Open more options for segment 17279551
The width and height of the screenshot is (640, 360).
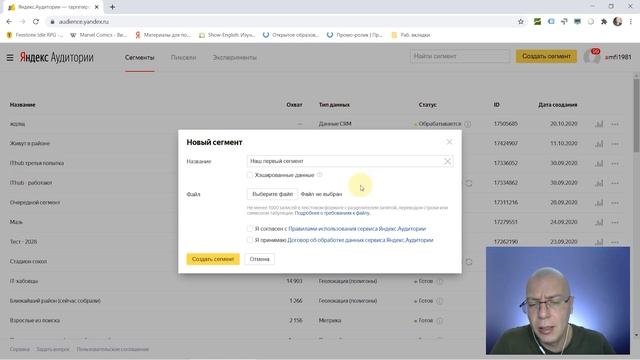tap(615, 222)
